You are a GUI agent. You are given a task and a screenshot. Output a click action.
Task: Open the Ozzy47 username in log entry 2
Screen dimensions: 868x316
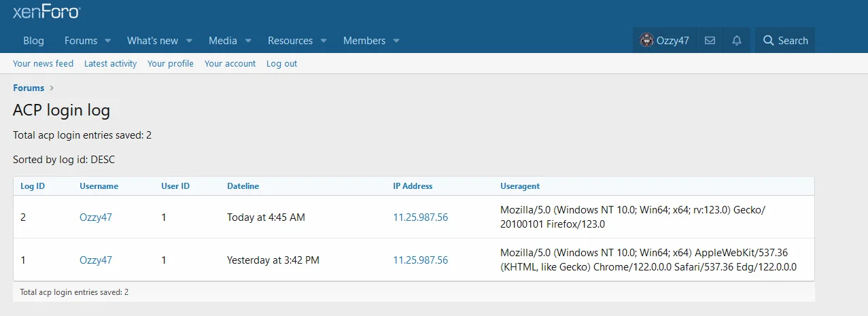95,217
